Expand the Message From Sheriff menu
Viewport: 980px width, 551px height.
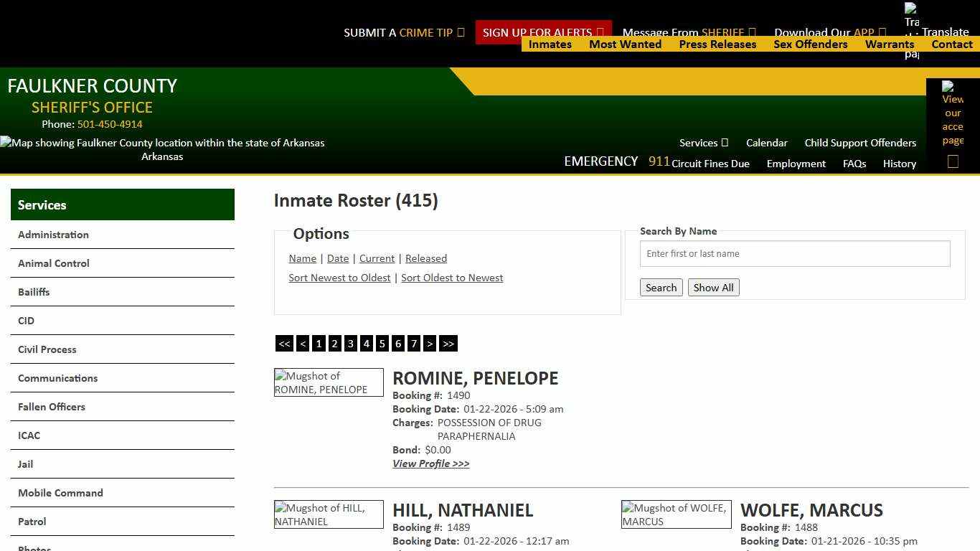coord(688,32)
